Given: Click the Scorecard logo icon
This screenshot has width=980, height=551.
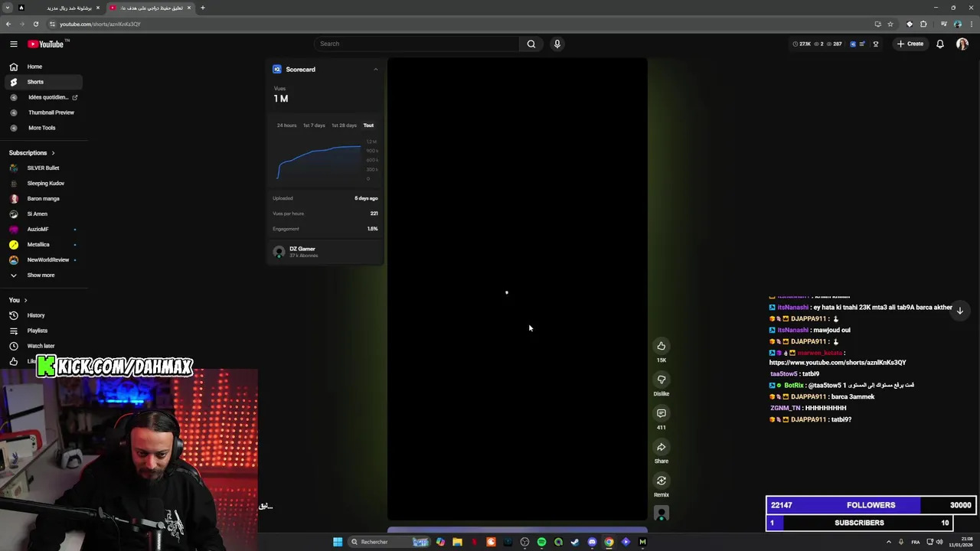Looking at the screenshot, I should (x=277, y=69).
